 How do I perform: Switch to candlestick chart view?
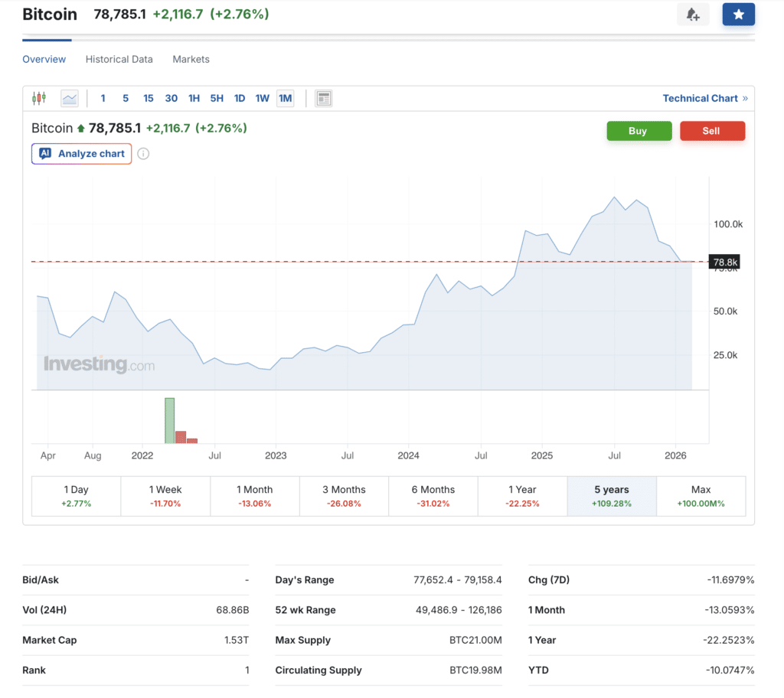39,98
